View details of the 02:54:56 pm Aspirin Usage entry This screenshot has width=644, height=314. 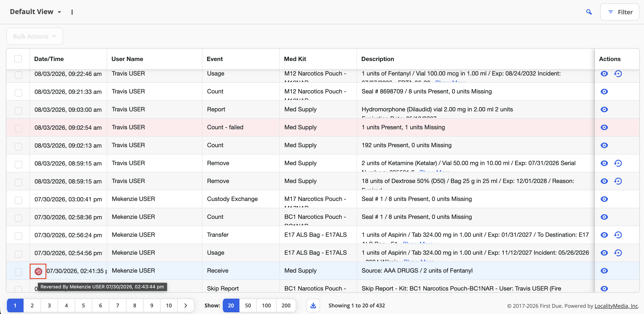point(604,253)
